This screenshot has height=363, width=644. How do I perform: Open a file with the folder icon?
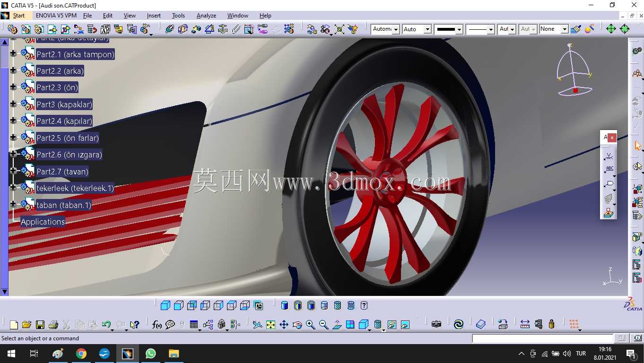26,325
